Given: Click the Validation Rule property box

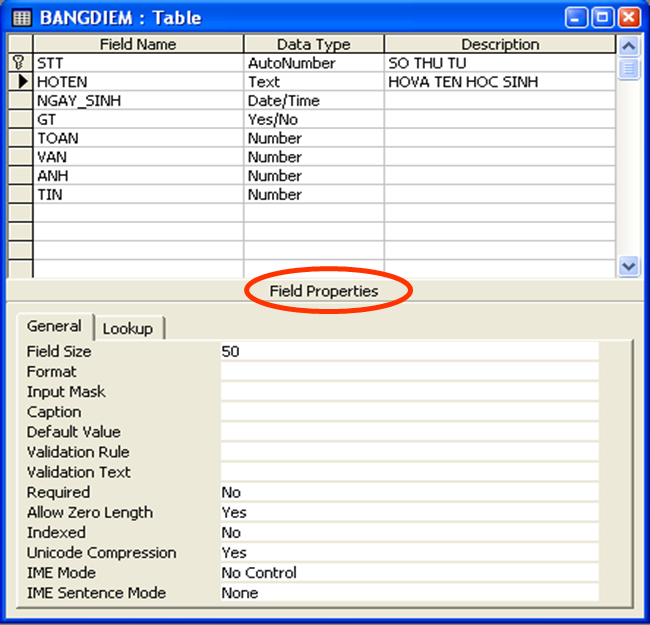Looking at the screenshot, I should point(410,452).
